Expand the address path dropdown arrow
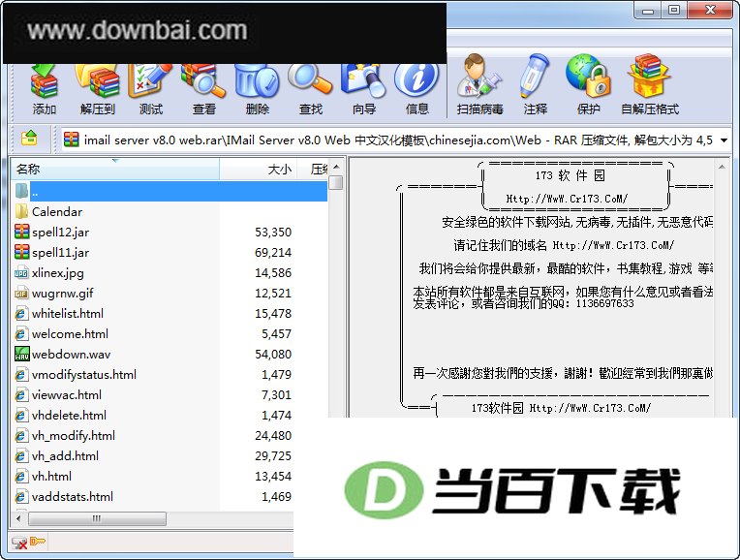 (x=724, y=140)
